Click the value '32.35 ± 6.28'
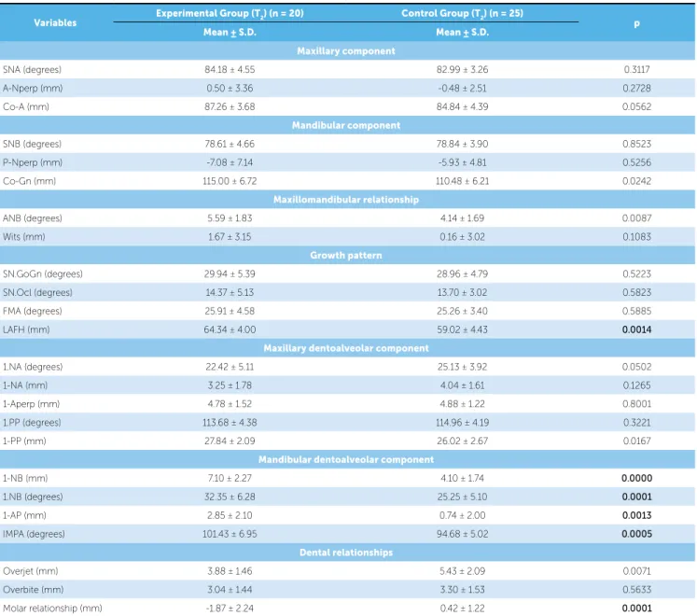 point(230,497)
